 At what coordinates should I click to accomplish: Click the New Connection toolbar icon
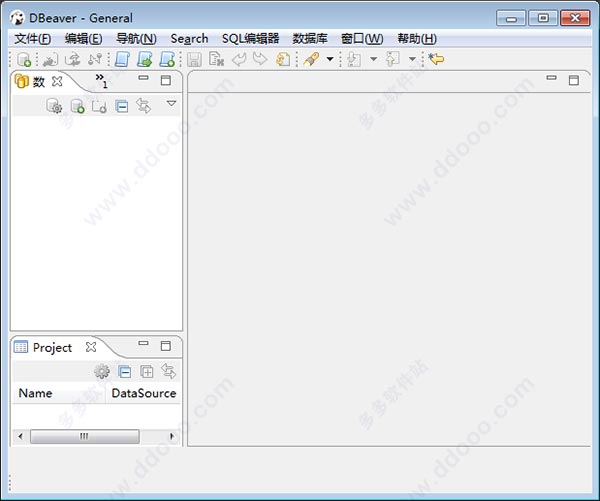(24, 59)
